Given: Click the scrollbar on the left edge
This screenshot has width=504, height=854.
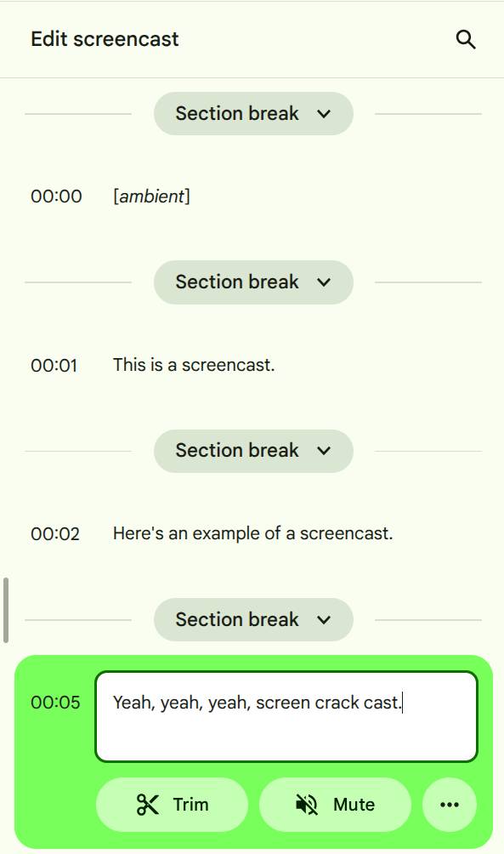Looking at the screenshot, I should [x=5, y=610].
